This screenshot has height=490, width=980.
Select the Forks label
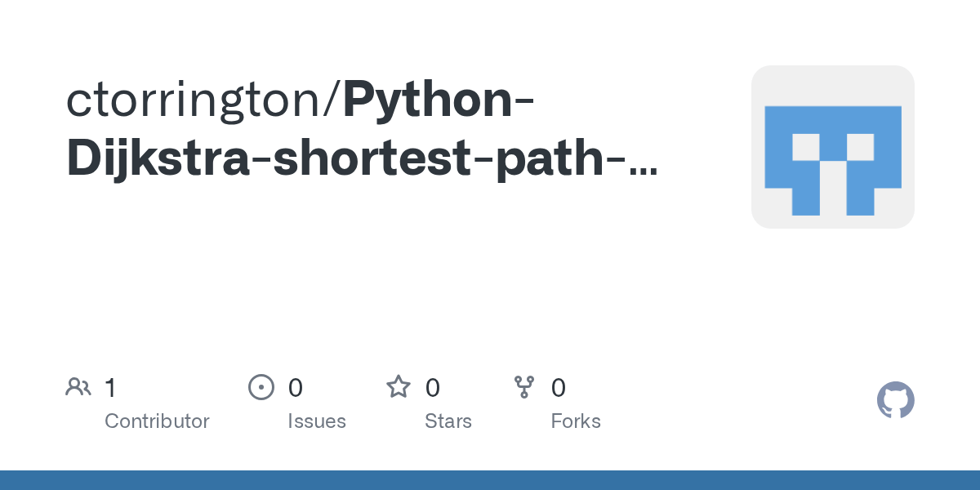(576, 421)
